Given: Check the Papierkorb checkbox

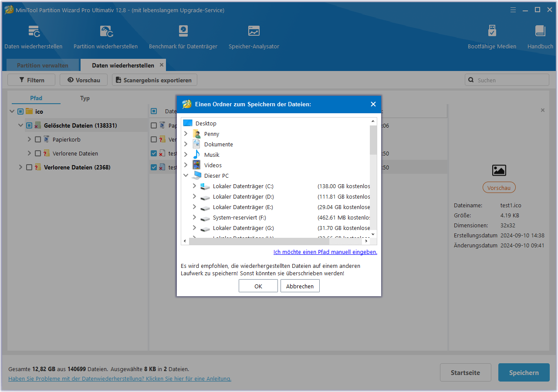Looking at the screenshot, I should (x=38, y=139).
